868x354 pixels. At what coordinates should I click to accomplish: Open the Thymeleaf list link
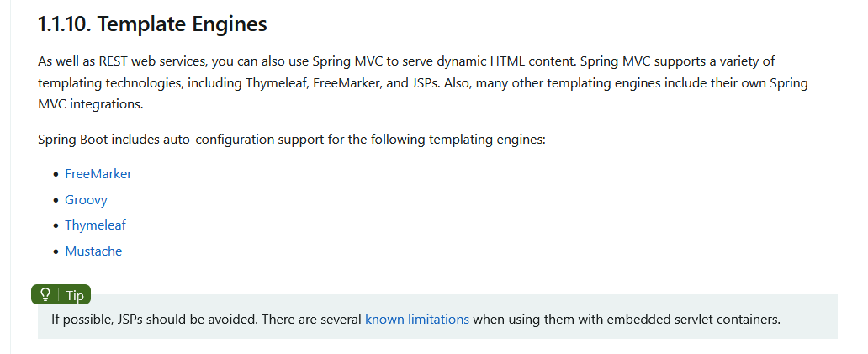95,225
